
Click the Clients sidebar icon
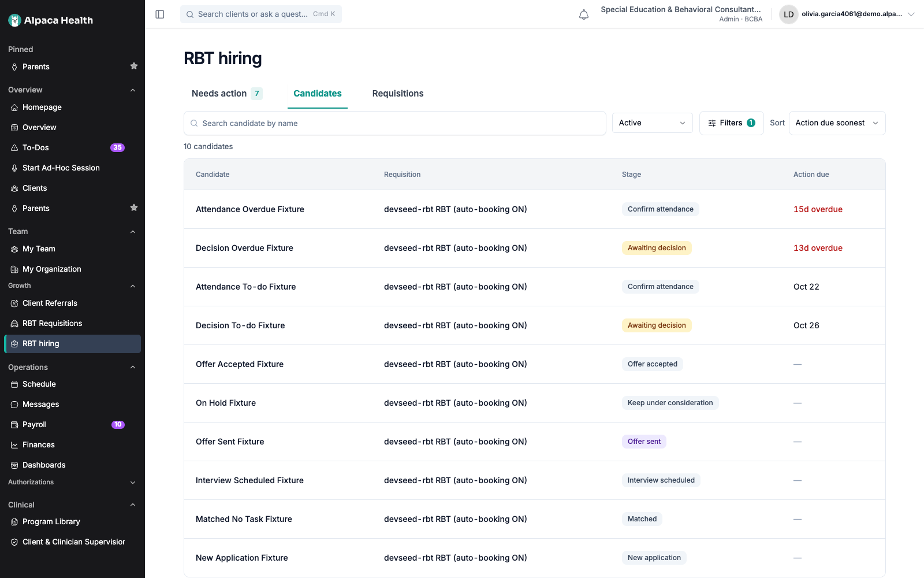[x=14, y=188]
